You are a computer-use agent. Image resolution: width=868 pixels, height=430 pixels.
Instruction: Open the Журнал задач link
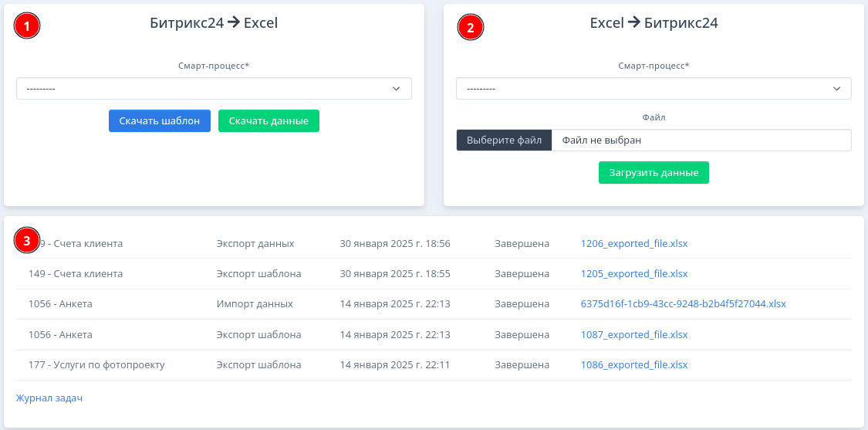49,398
